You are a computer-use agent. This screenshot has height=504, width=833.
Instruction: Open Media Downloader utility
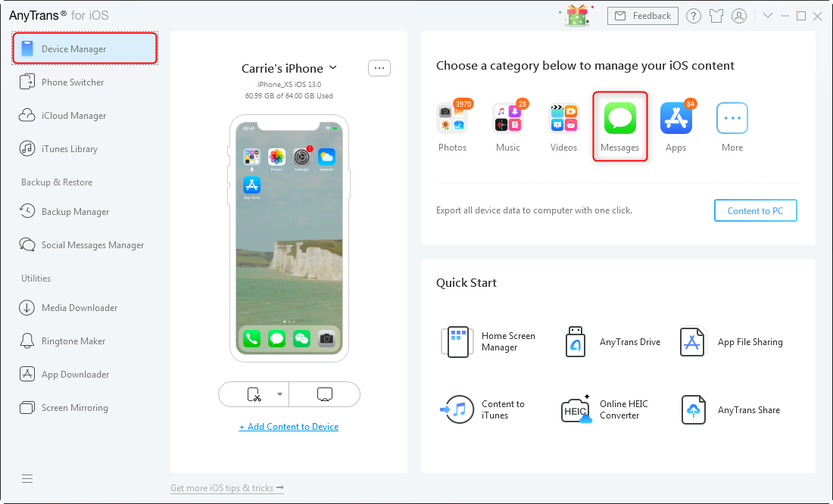68,308
